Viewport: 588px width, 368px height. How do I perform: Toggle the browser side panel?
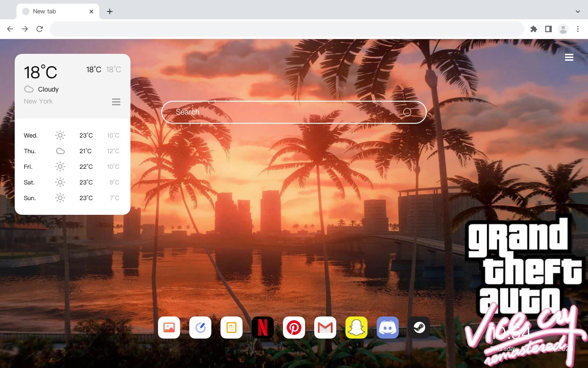pyautogui.click(x=548, y=29)
